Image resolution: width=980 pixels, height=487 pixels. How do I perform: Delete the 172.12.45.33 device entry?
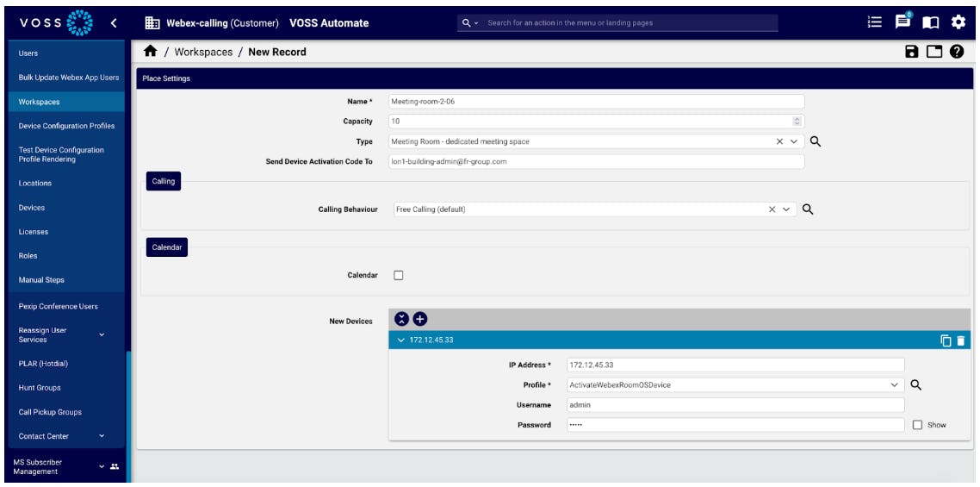point(961,340)
